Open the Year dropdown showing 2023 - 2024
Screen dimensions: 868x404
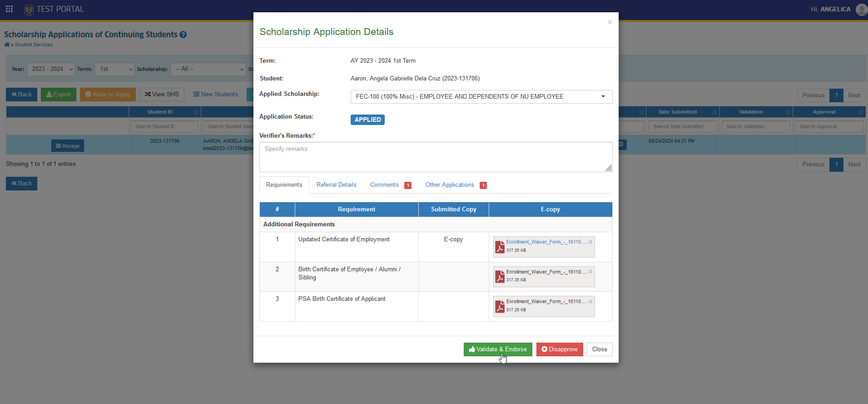click(51, 69)
